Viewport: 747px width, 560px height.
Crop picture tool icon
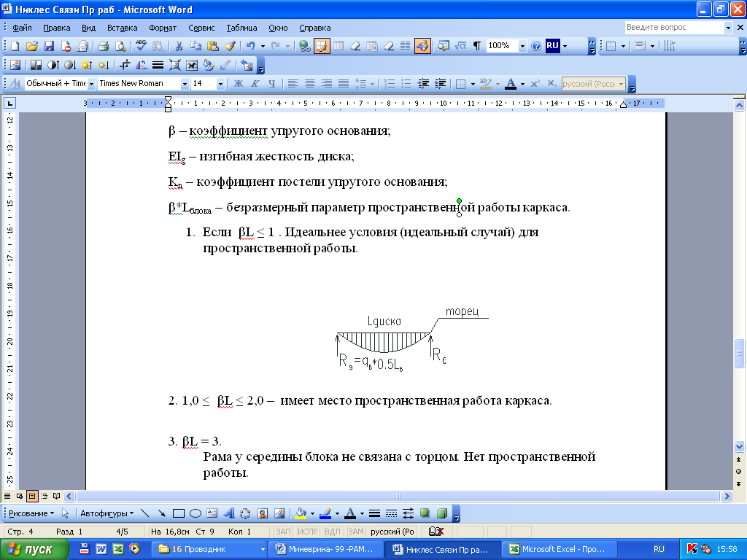point(125,65)
